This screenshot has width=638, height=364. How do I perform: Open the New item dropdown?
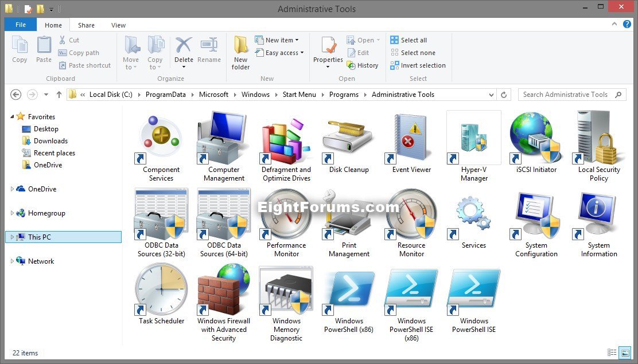[x=277, y=40]
